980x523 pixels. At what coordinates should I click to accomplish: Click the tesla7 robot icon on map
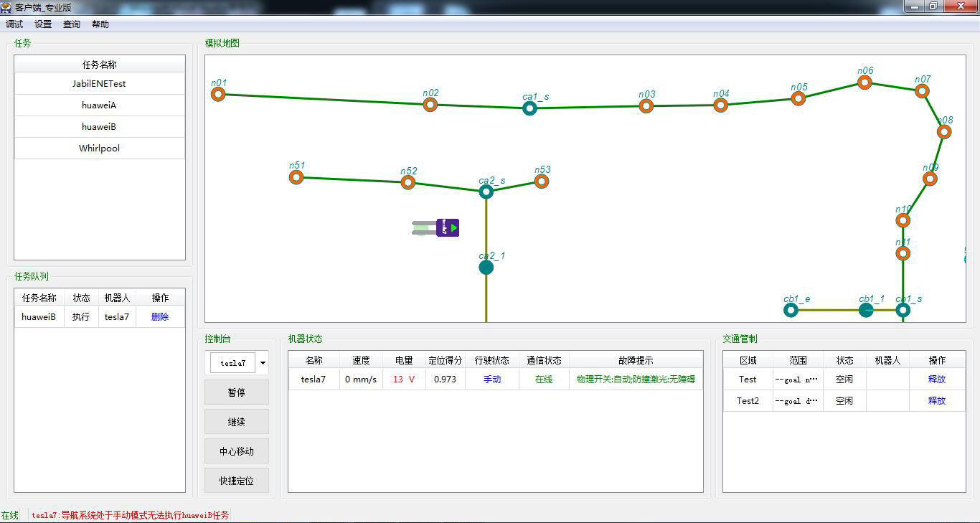446,228
